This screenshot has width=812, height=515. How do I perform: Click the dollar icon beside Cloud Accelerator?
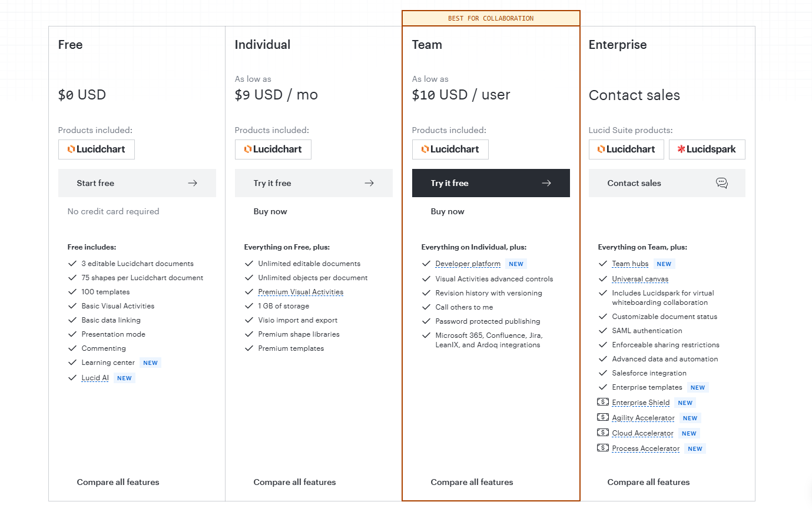coord(603,433)
